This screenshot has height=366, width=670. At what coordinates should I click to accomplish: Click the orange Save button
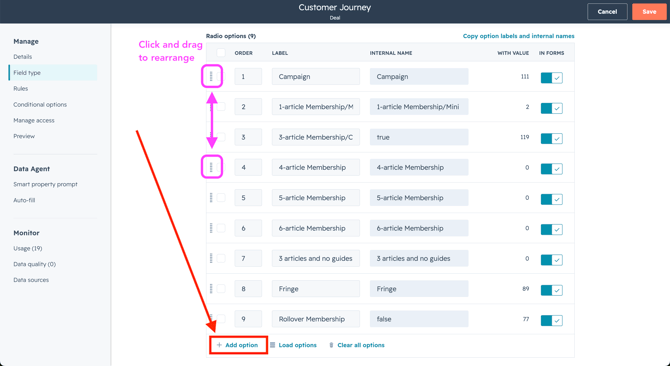(x=649, y=12)
